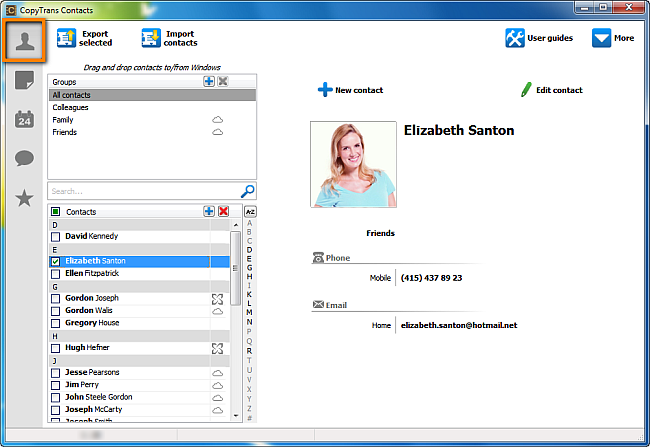Select the All contacts group
This screenshot has height=447, width=650.
(x=152, y=95)
